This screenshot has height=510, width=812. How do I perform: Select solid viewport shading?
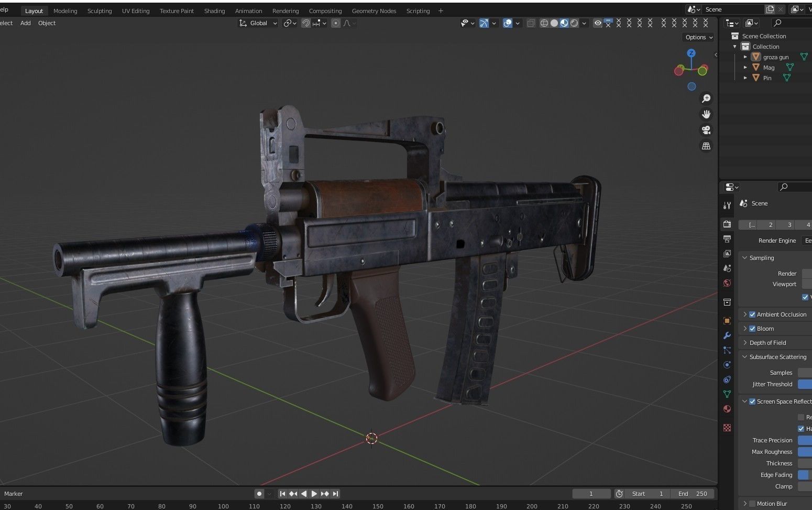click(x=554, y=23)
